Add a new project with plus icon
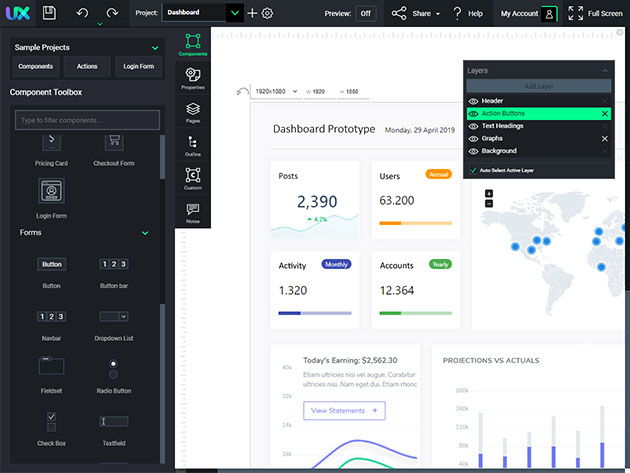The height and width of the screenshot is (473, 630). [252, 13]
